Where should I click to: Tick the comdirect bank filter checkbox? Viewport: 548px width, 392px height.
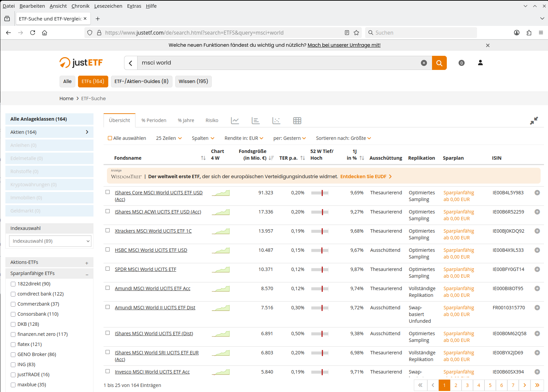tap(13, 294)
